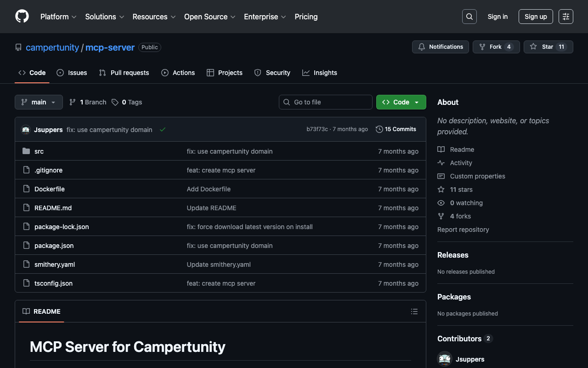588x368 pixels.
Task: Fork the repository using Fork button
Action: (496, 47)
